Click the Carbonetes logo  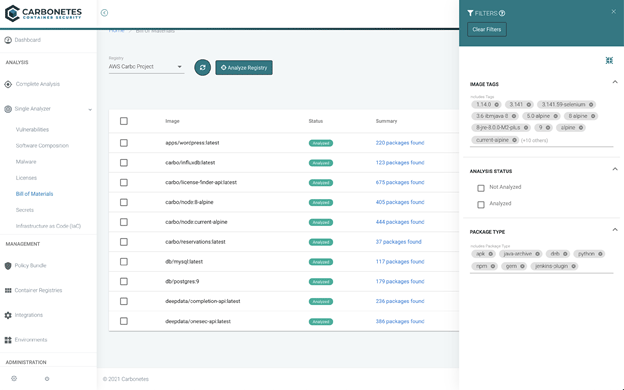43,13
